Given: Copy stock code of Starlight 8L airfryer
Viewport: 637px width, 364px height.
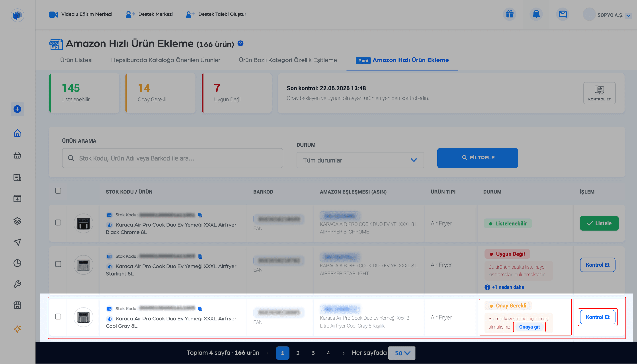Looking at the screenshot, I should 200,256.
